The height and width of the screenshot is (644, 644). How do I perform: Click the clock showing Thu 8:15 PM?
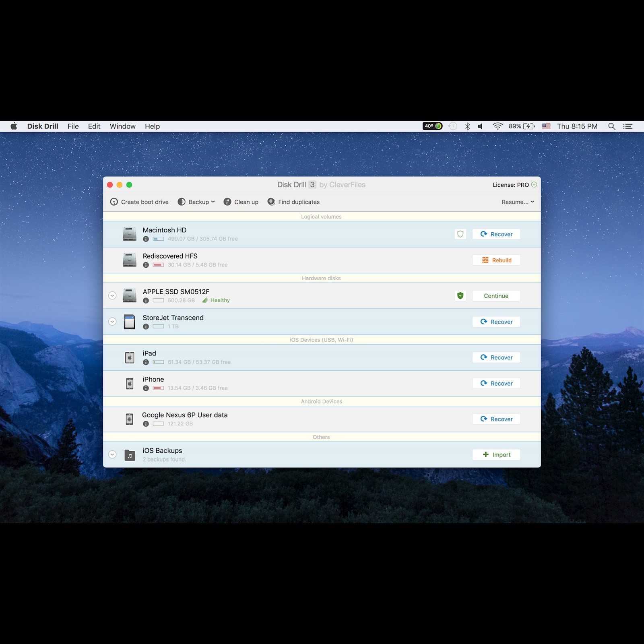(x=577, y=126)
